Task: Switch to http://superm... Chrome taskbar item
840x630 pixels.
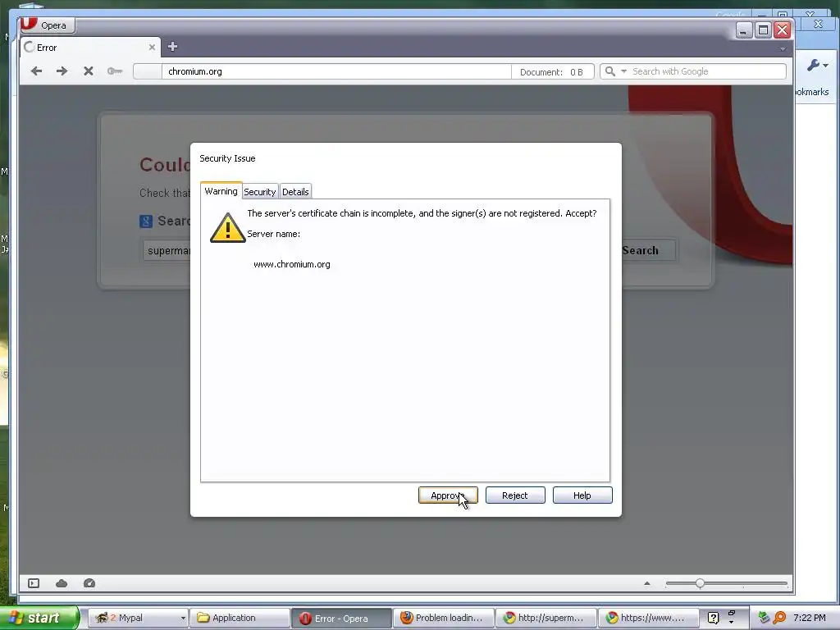Action: 546,618
